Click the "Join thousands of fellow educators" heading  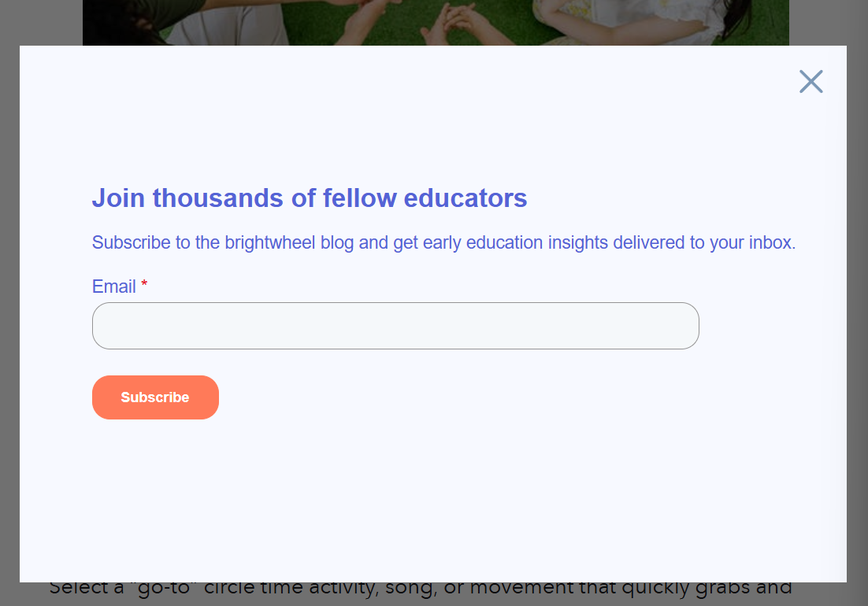click(x=309, y=198)
